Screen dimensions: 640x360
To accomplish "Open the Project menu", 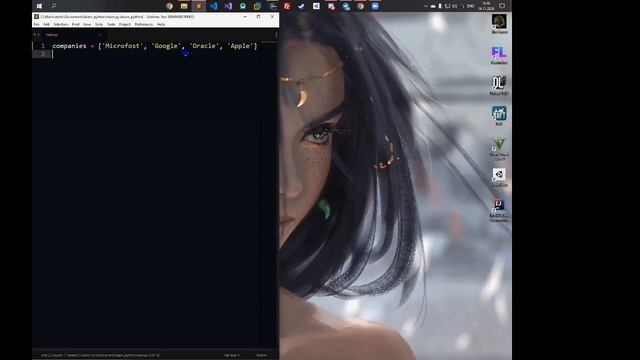I will (125, 24).
